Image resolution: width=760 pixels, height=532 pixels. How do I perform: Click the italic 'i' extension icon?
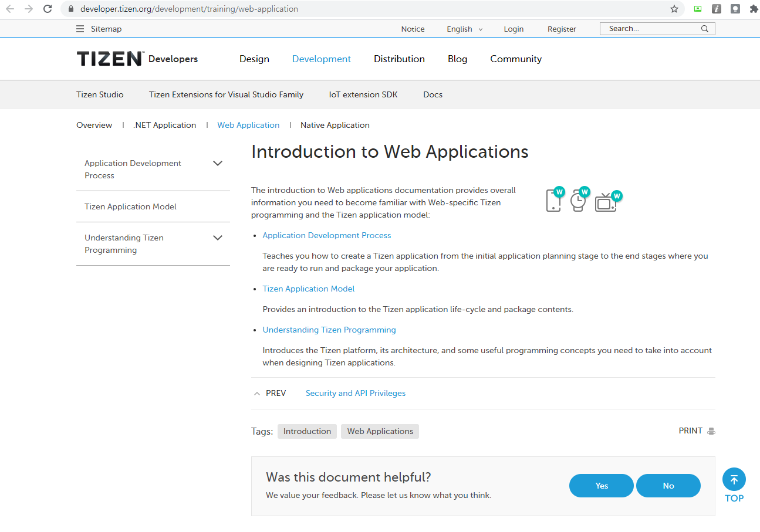pyautogui.click(x=717, y=9)
